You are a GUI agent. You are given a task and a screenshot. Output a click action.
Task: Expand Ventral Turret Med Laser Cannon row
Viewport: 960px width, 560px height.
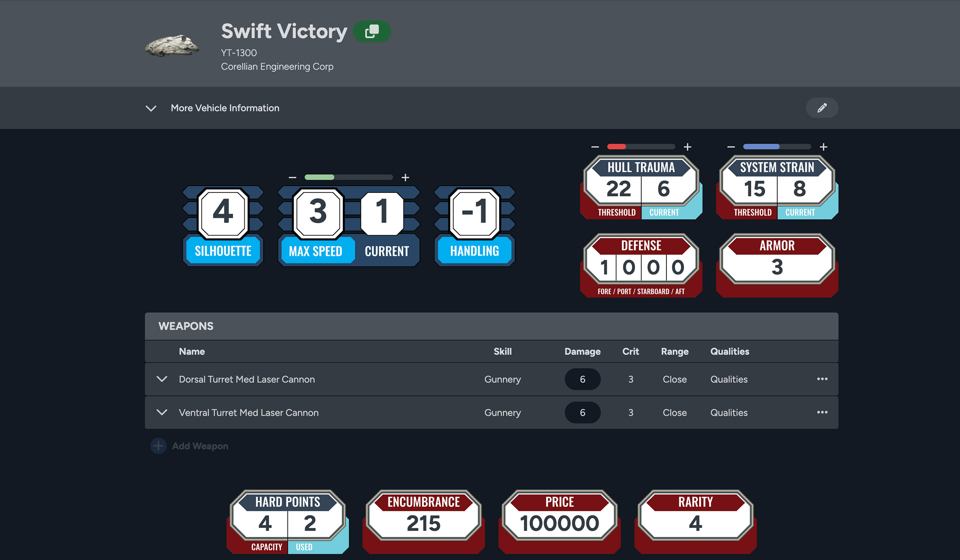[162, 412]
